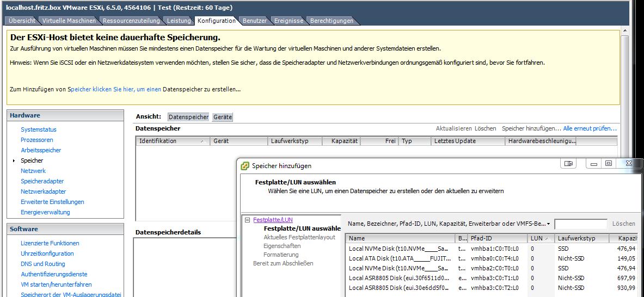Open the Ressourcenzuteilung tab
644x297 pixels.
(131, 21)
